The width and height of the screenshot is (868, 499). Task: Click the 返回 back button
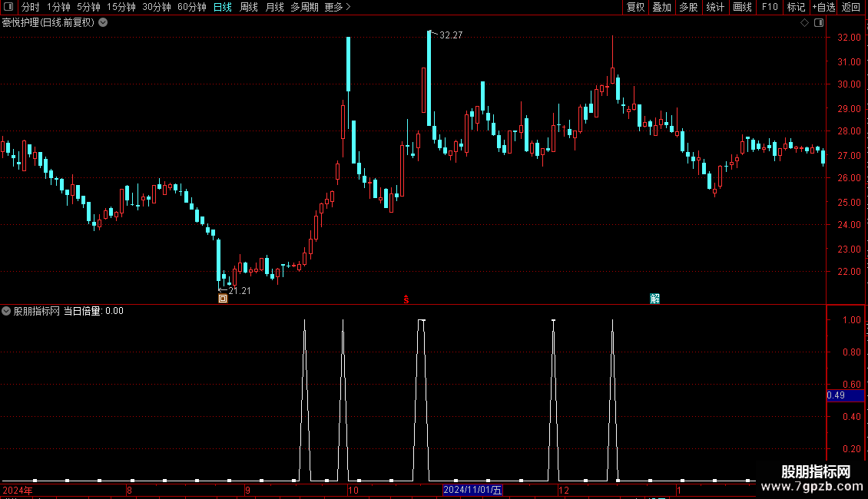[x=851, y=7]
